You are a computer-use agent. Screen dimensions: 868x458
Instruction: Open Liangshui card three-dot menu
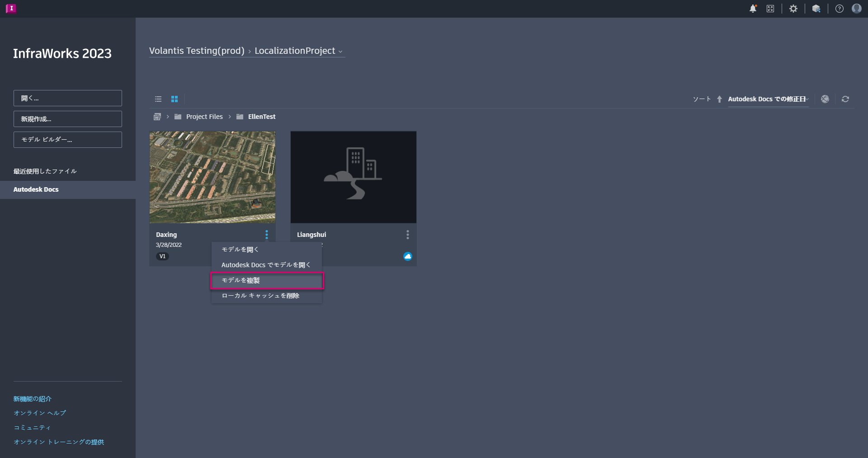tap(408, 235)
